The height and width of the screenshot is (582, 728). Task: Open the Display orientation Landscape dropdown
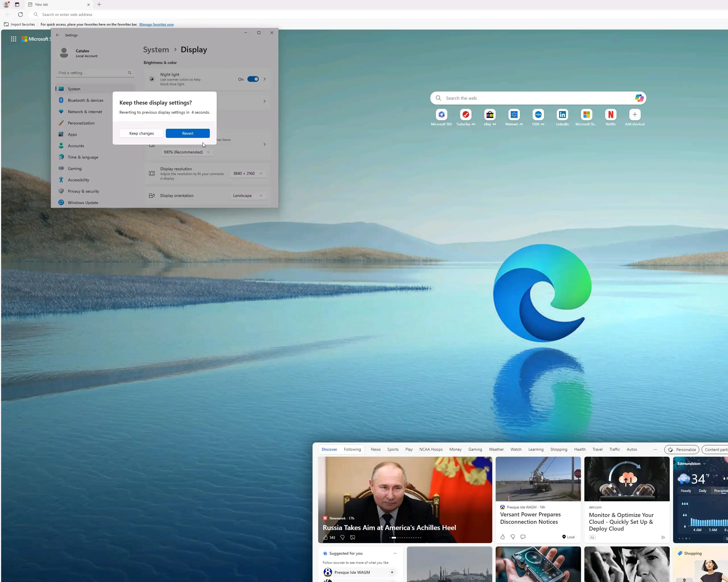248,196
